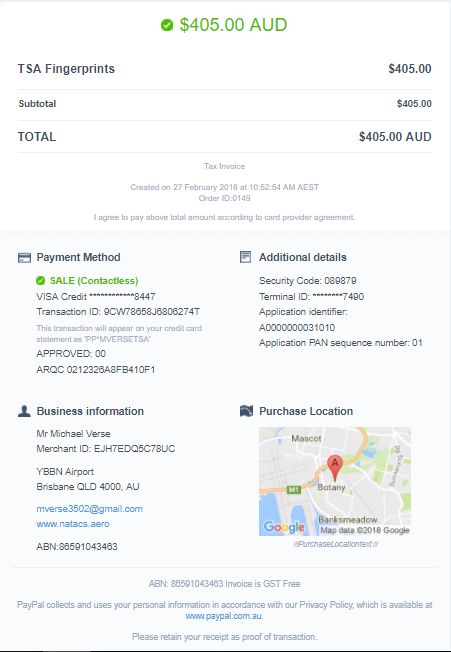Image resolution: width=451 pixels, height=652 pixels.
Task: Click the Map data ©2018 Google attribution
Action: tap(365, 530)
